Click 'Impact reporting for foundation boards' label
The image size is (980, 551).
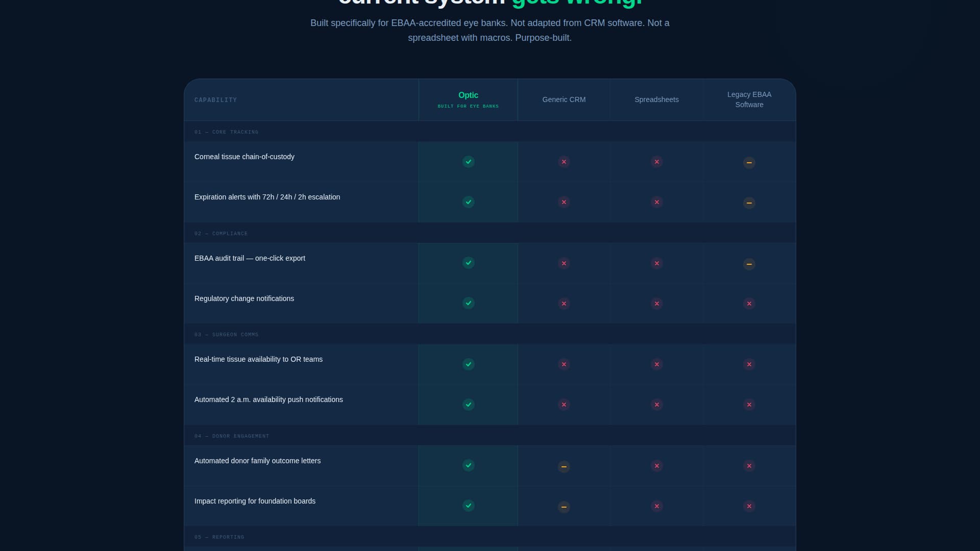pyautogui.click(x=255, y=501)
